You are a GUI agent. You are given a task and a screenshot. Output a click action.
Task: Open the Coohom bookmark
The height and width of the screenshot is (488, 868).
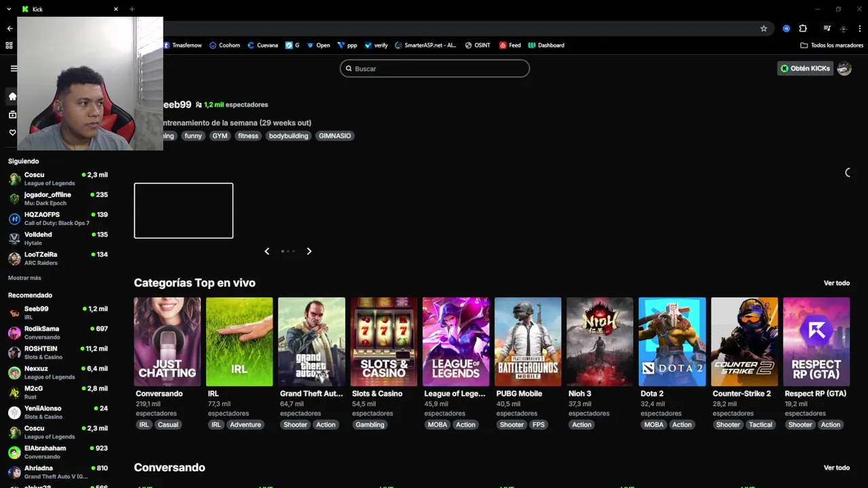pos(224,45)
